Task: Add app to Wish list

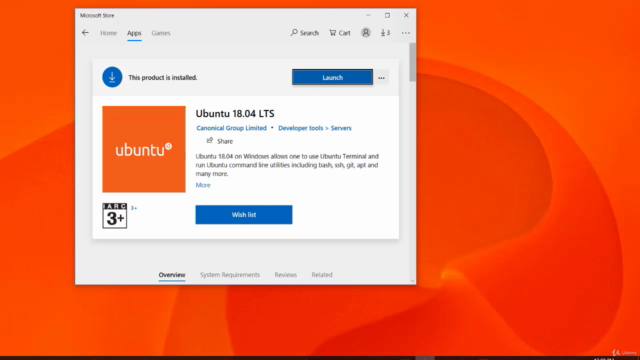Action: coord(244,215)
